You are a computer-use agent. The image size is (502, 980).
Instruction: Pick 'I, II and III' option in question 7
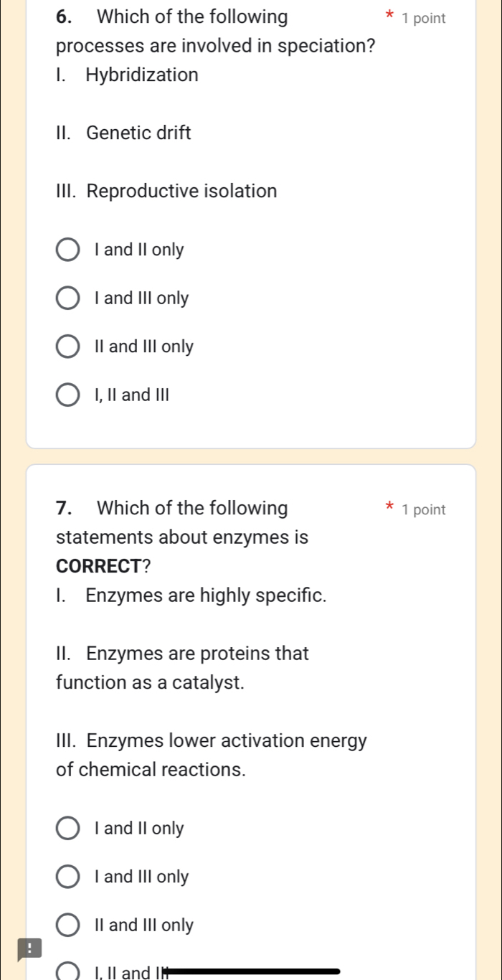[x=69, y=971]
